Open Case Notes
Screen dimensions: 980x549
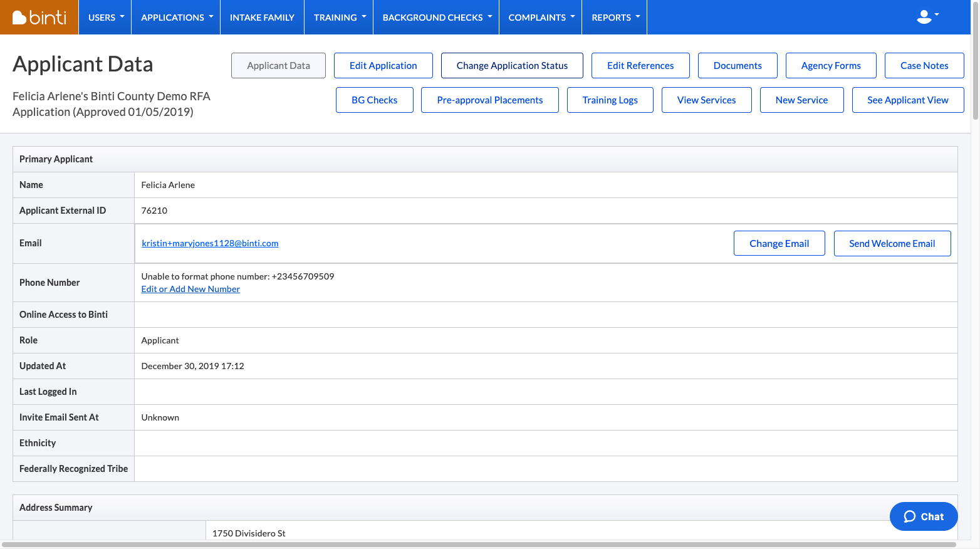tap(924, 66)
